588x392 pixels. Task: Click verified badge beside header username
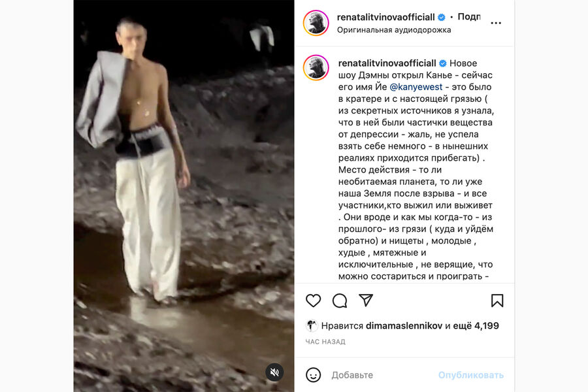point(442,17)
